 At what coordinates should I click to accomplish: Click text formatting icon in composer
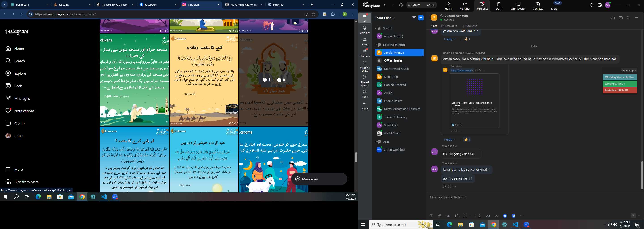click(x=431, y=216)
